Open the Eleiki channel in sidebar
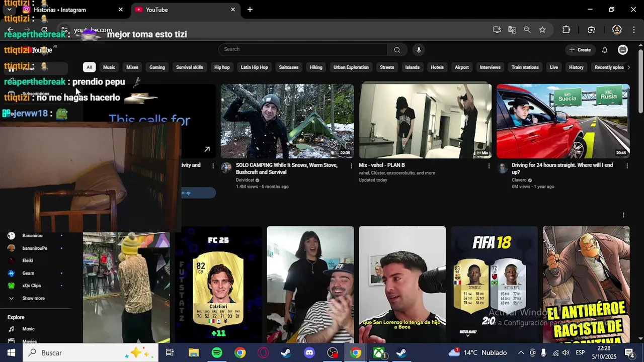The width and height of the screenshot is (644, 362). pyautogui.click(x=28, y=260)
